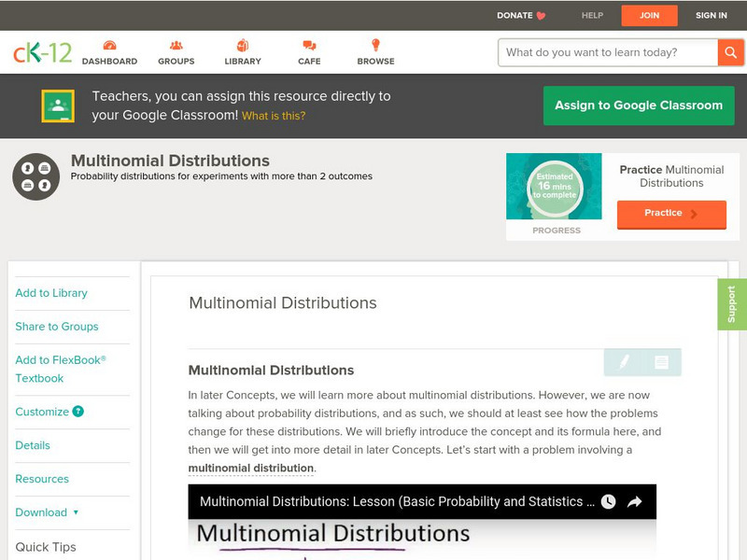Open the Browse lightbulb icon
The image size is (747, 560).
[376, 45]
